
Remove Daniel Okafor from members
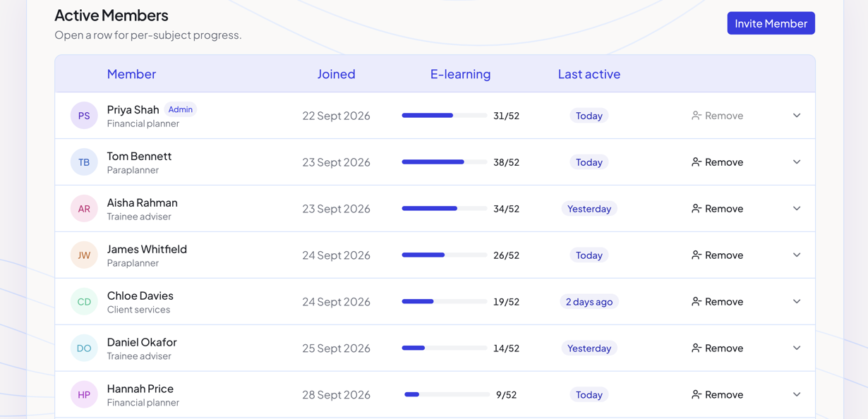tap(717, 348)
